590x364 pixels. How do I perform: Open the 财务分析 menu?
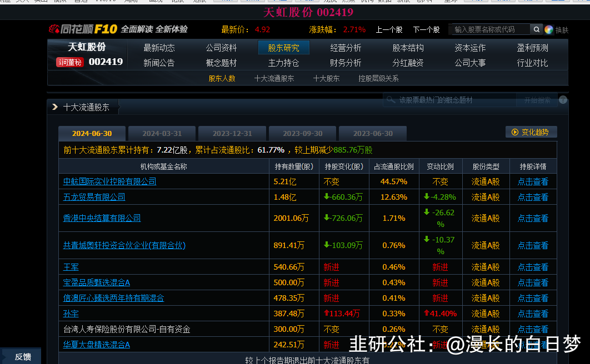pos(346,63)
